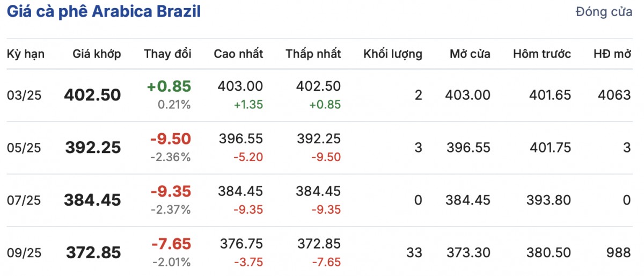Select the open interest value 4063
This screenshot has width=644, height=276.
(x=614, y=96)
